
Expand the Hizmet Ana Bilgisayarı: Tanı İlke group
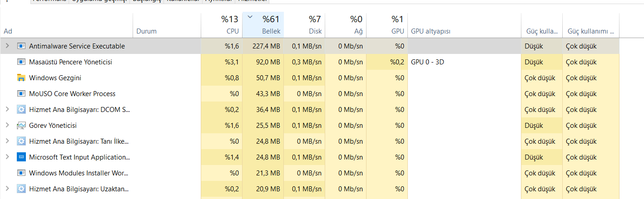7,141
